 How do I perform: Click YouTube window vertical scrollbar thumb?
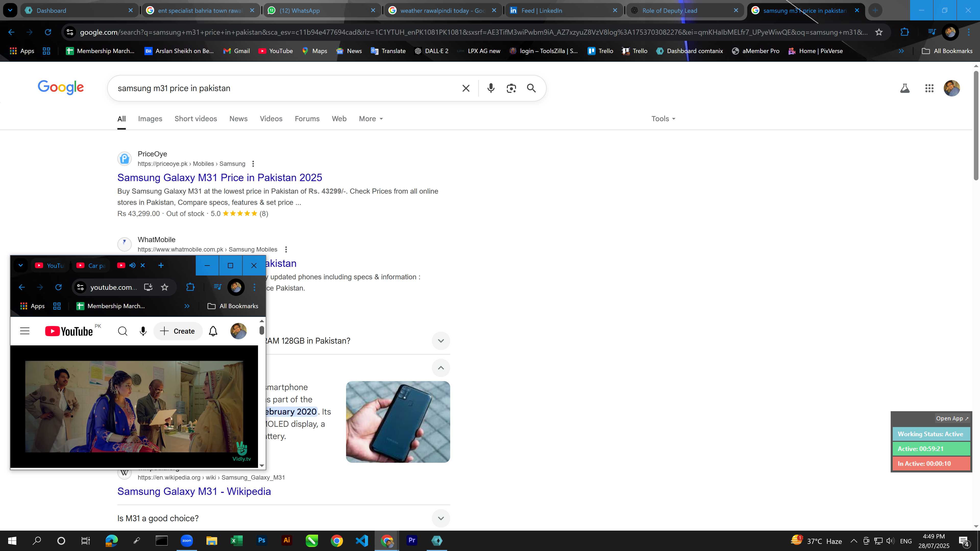262,330
